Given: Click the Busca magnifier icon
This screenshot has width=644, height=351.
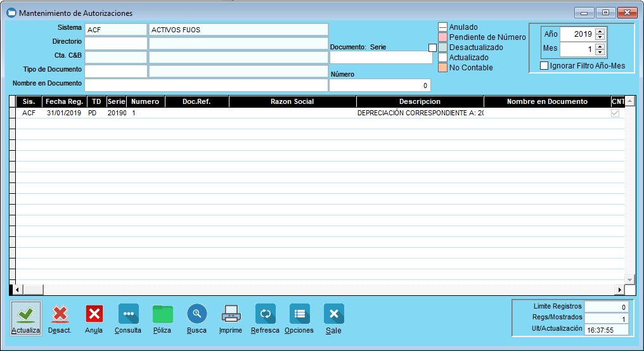Looking at the screenshot, I should point(196,314).
